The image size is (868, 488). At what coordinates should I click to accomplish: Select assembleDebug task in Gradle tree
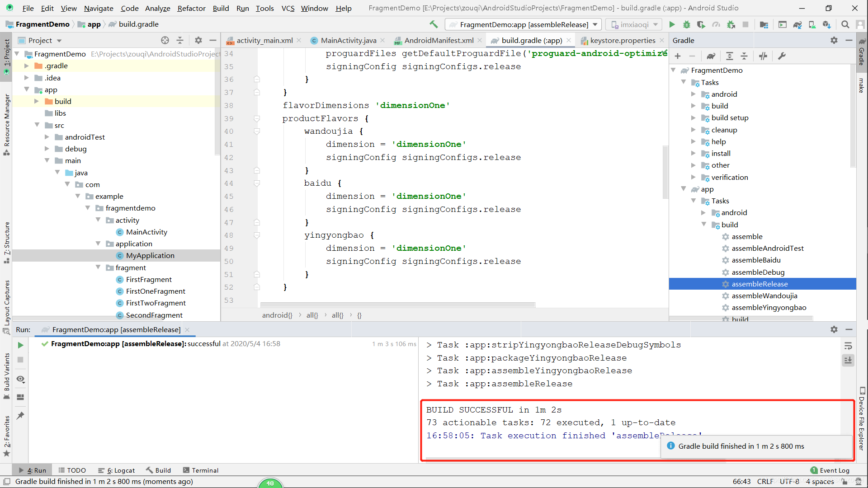pos(758,272)
